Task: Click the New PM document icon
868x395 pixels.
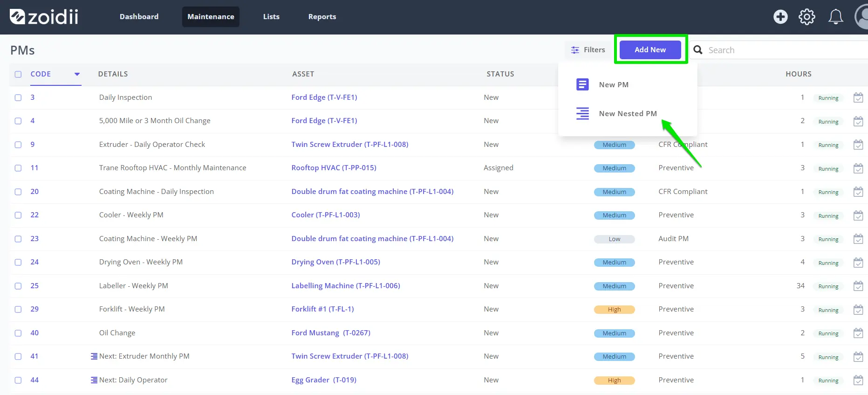Action: click(x=582, y=84)
